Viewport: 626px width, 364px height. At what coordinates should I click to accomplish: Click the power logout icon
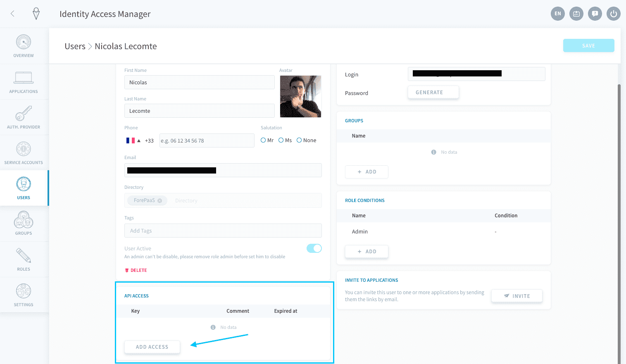tap(614, 14)
